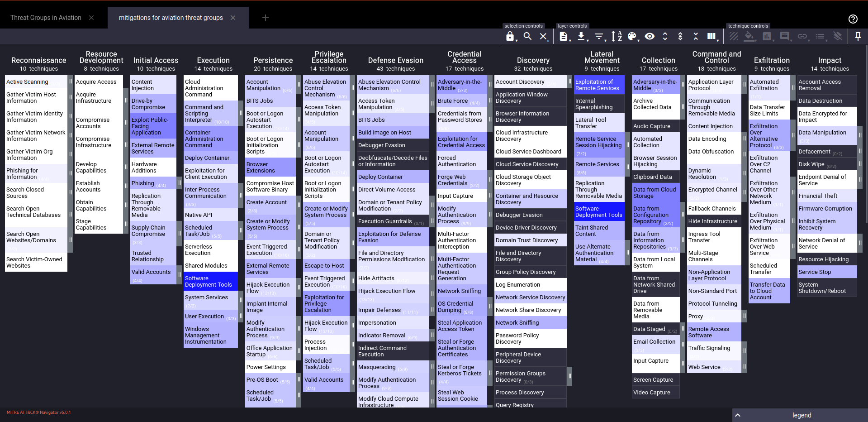This screenshot has height=422, width=868.
Task: Toggle the eye icon to hide disabled techniques
Action: (x=650, y=36)
